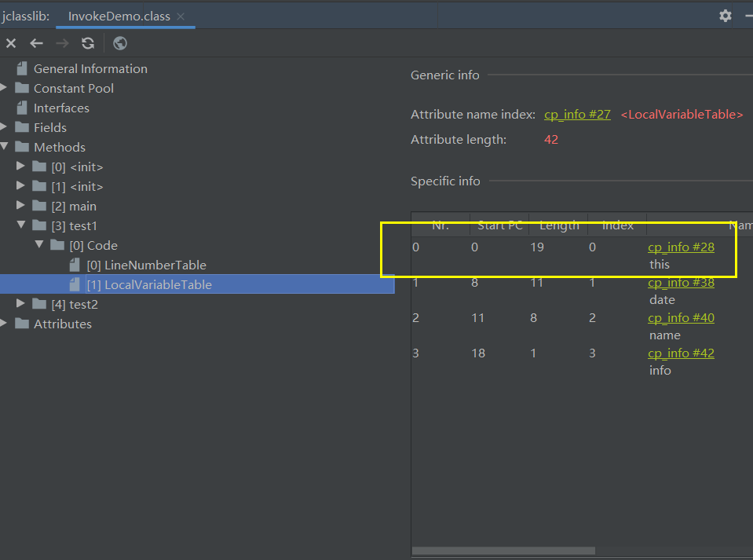Reload the class file with the refresh icon
This screenshot has width=753, height=560.
88,44
